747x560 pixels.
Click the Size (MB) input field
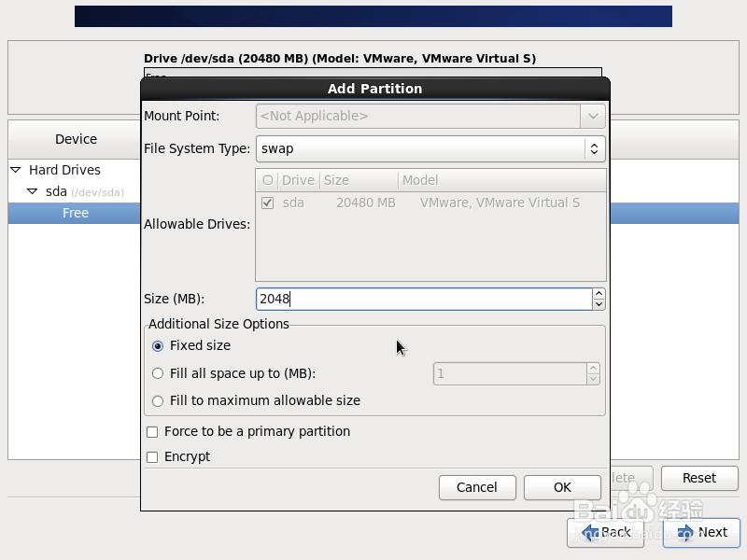tap(420, 299)
